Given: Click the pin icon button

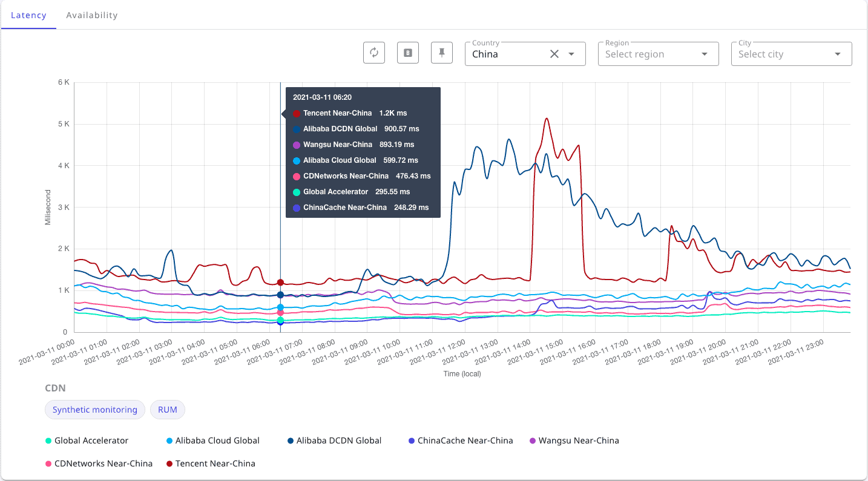Looking at the screenshot, I should click(x=442, y=53).
